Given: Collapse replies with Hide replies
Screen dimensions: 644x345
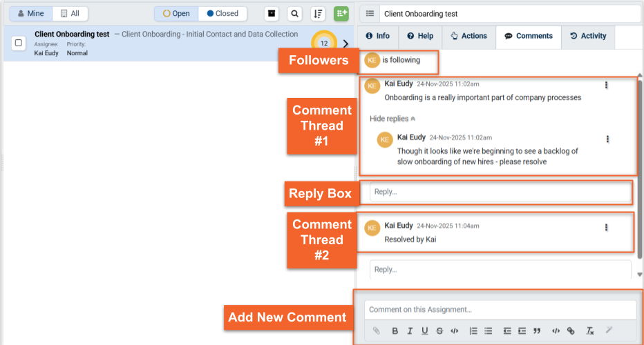Looking at the screenshot, I should pos(392,119).
